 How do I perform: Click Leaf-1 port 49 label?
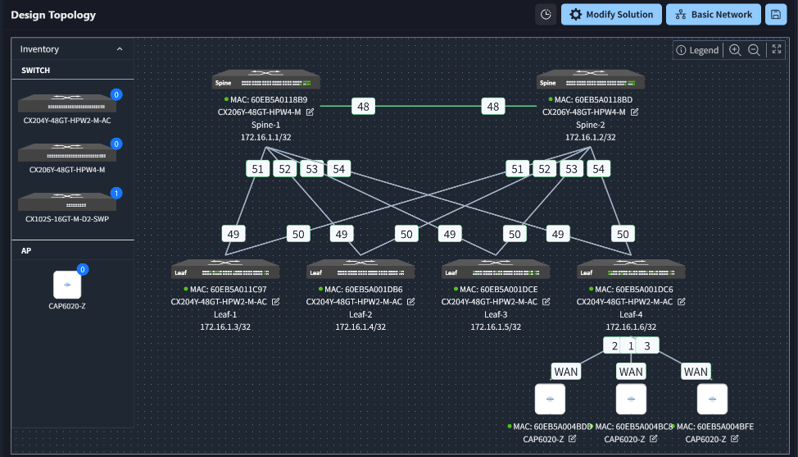coord(234,234)
